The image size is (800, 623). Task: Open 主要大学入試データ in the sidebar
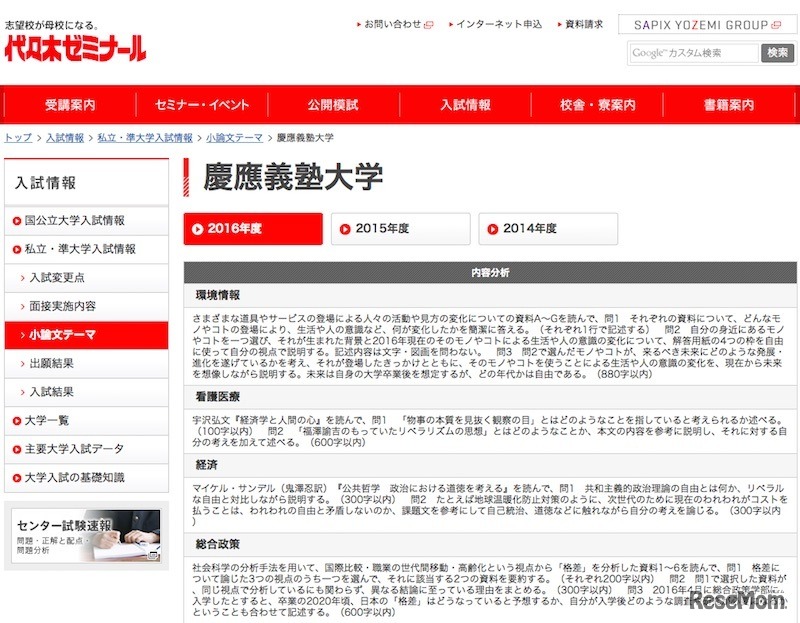(x=86, y=449)
